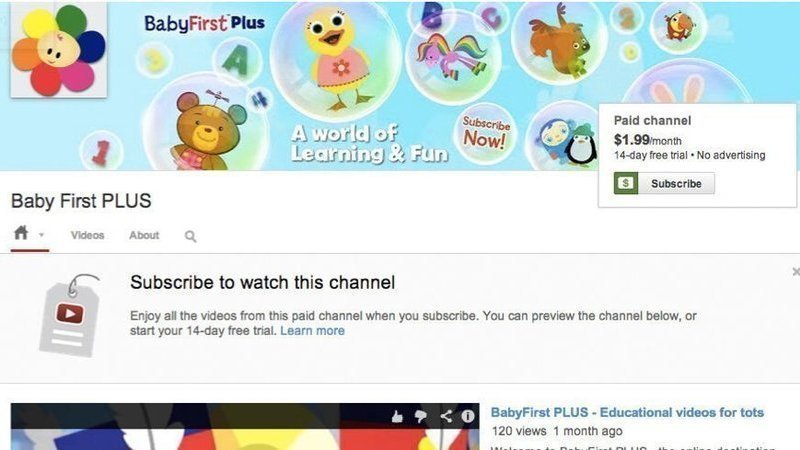
Task: Click the price tag play icon graphic
Action: [70, 315]
